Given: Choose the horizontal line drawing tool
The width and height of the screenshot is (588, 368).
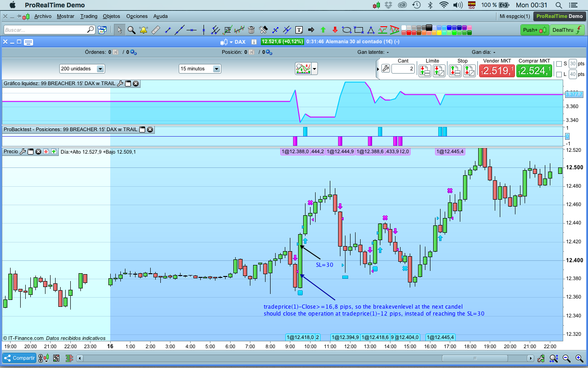Looking at the screenshot, I should pyautogui.click(x=192, y=30).
